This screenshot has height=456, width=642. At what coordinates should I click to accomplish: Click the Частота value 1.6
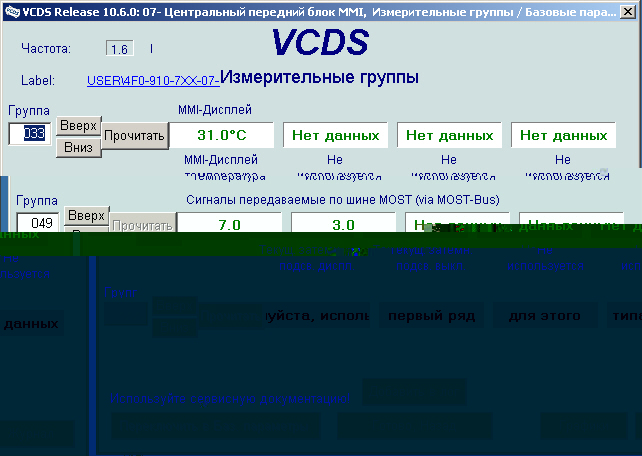pyautogui.click(x=120, y=49)
